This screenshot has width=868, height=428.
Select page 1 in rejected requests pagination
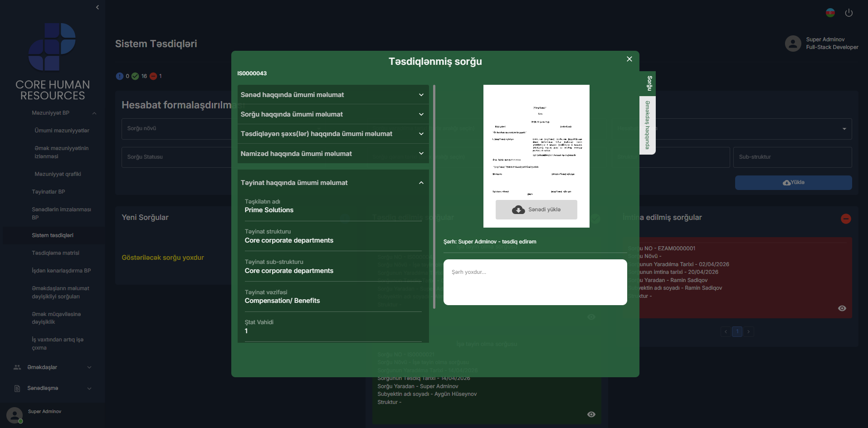point(737,331)
